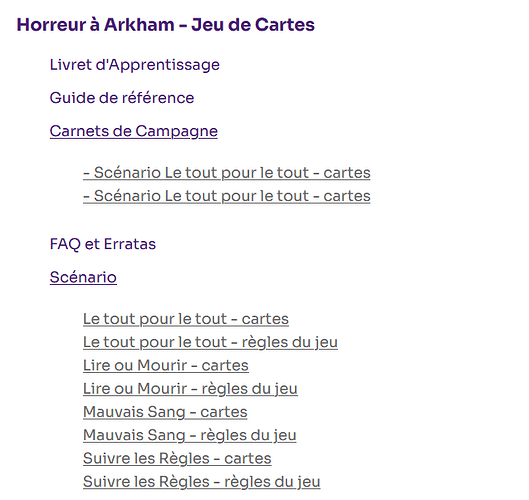Click the first Scénario Le tout pour le tout - cartes entry

tap(227, 173)
